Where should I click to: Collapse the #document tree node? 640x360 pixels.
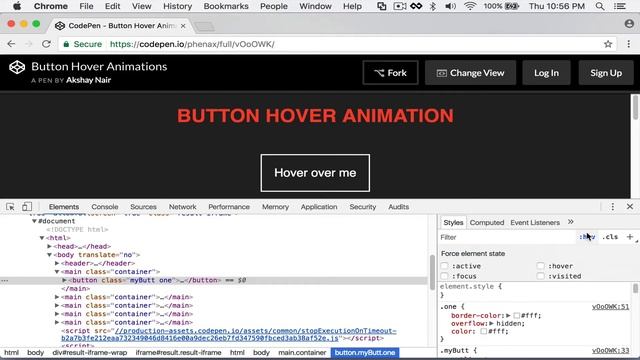[34, 221]
